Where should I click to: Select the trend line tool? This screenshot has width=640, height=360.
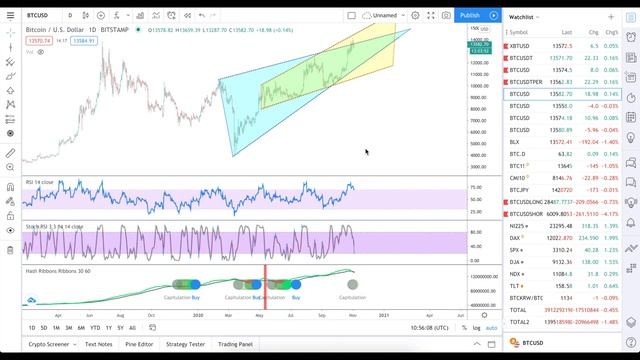pyautogui.click(x=11, y=47)
